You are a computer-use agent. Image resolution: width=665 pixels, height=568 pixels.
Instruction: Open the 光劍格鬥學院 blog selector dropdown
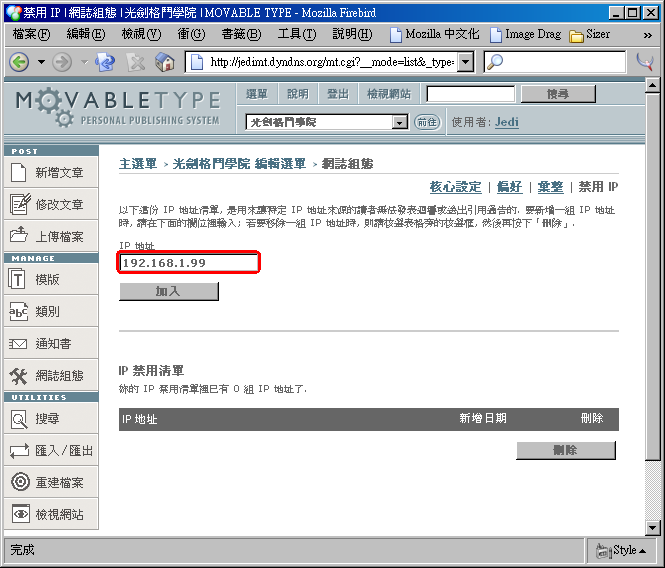(x=327, y=122)
